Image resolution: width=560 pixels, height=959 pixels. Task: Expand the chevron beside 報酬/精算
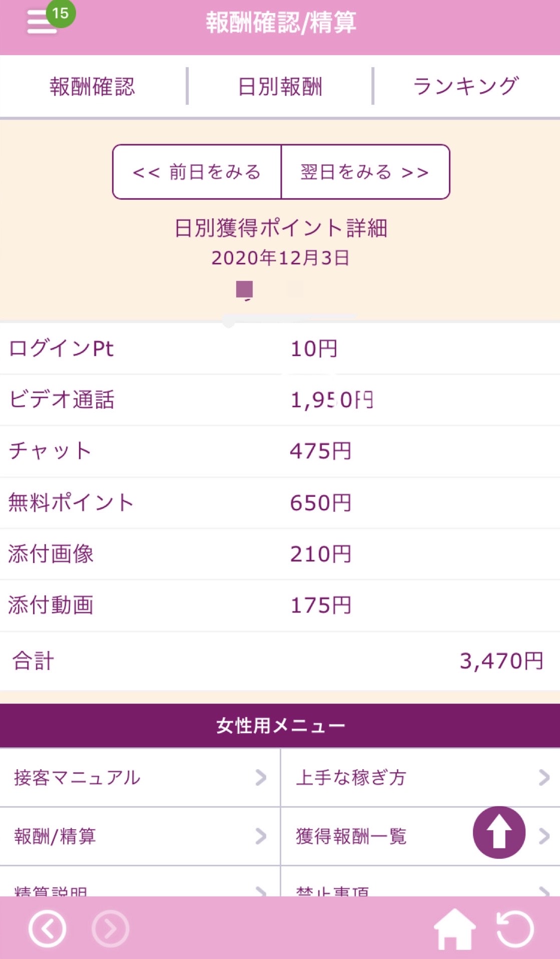coord(261,836)
